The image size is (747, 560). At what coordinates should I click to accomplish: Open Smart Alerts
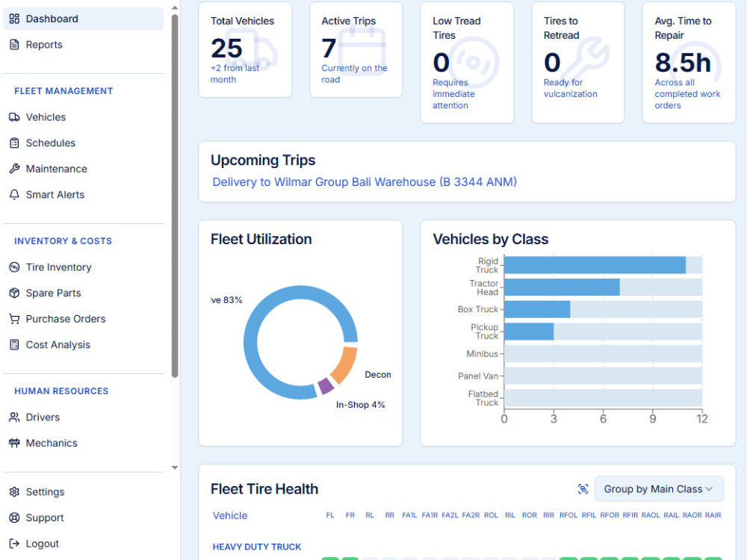[x=83, y=194]
